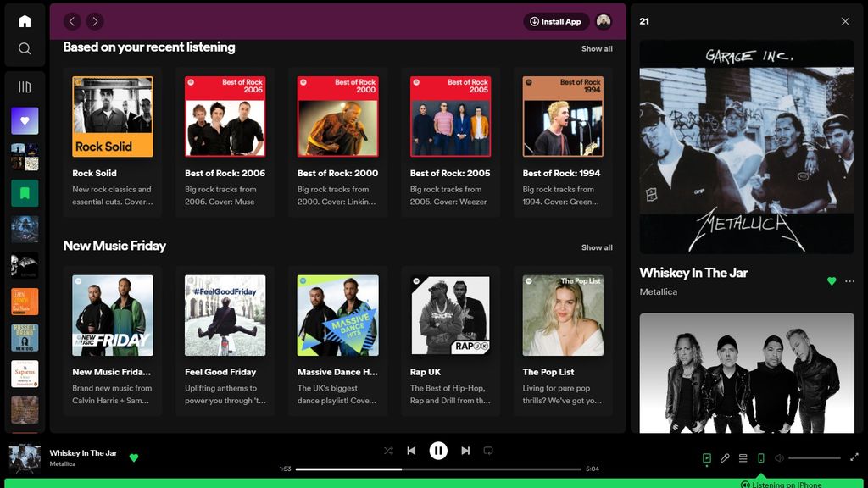
Task: Open the Now Playing view icon
Action: point(707,457)
